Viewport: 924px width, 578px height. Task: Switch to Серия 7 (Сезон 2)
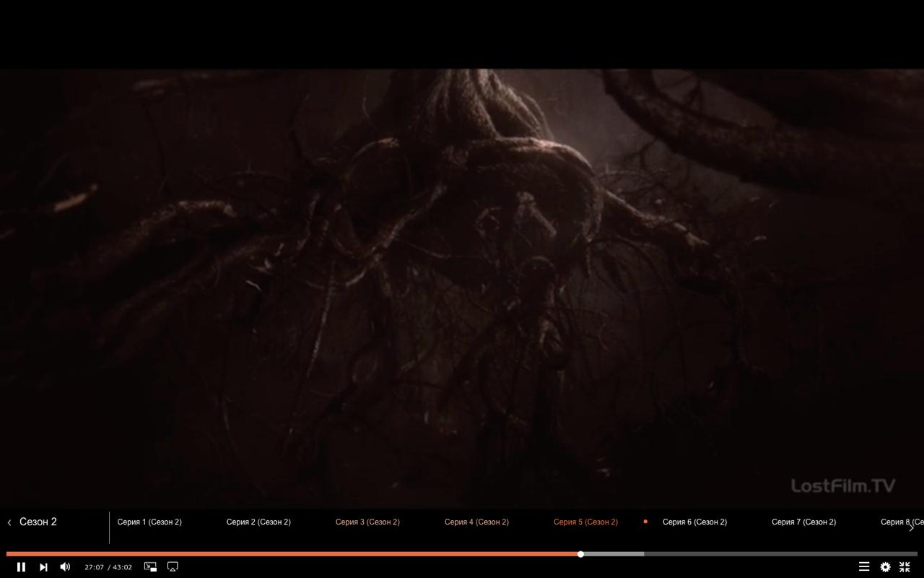point(803,522)
